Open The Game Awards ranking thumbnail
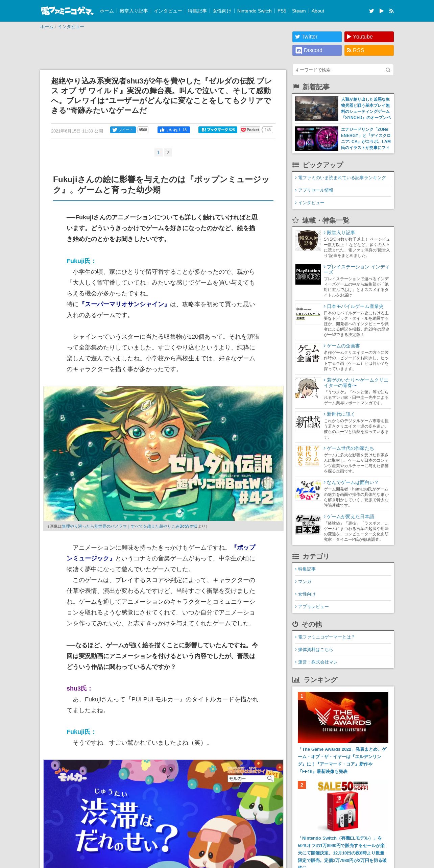The width and height of the screenshot is (434, 868). pos(343,717)
